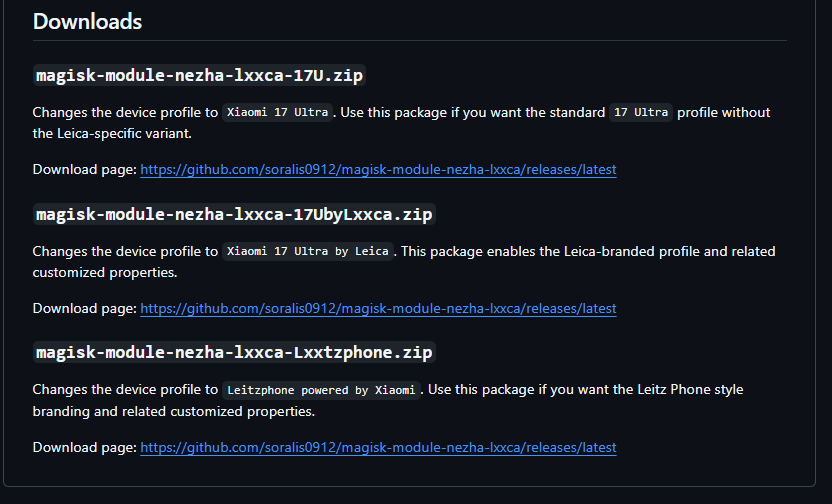832x504 pixels.
Task: Click the magisk-module-nezha-lxxca-Lxxtzphone.zip heading
Action: [x=234, y=352]
